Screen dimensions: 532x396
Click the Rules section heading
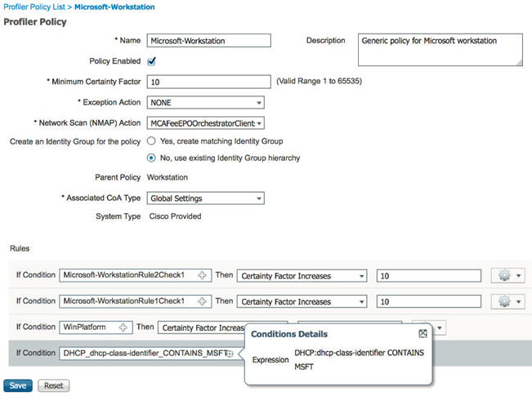(x=20, y=248)
